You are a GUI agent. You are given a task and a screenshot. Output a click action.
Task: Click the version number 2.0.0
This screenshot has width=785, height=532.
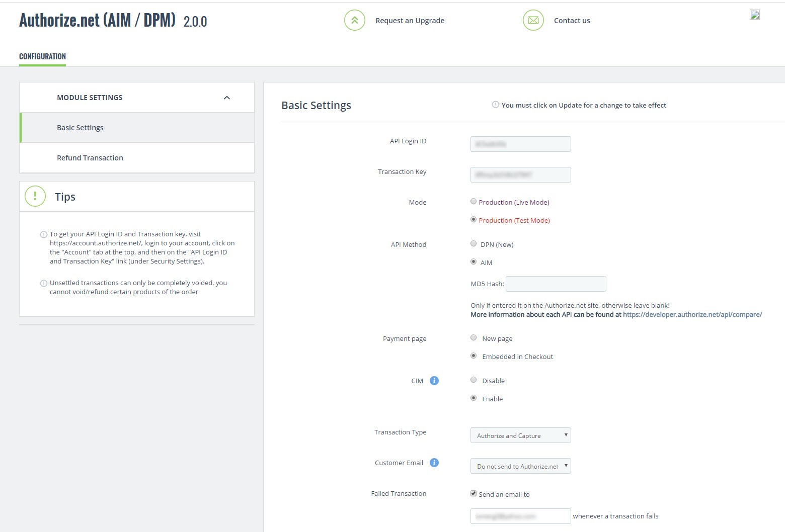point(195,22)
